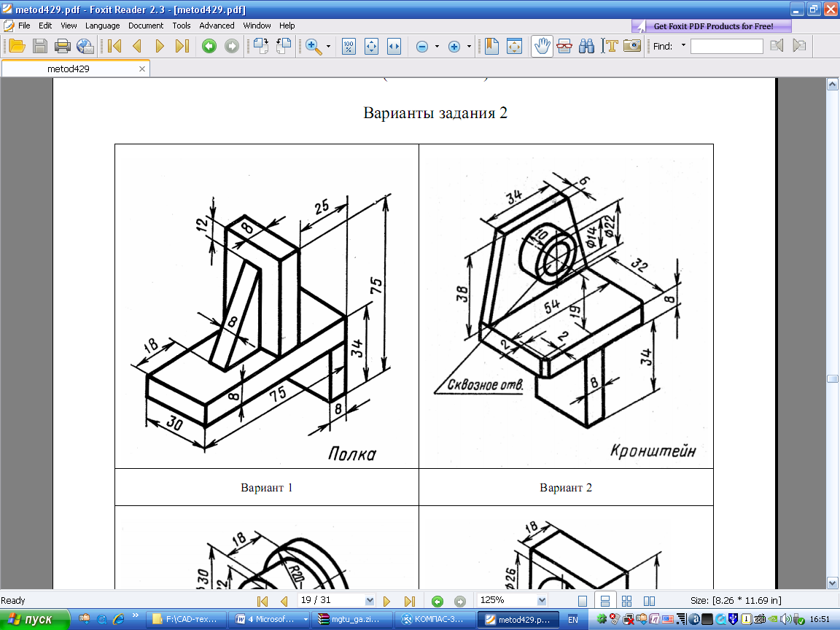Go to first page in status bar

(x=262, y=601)
